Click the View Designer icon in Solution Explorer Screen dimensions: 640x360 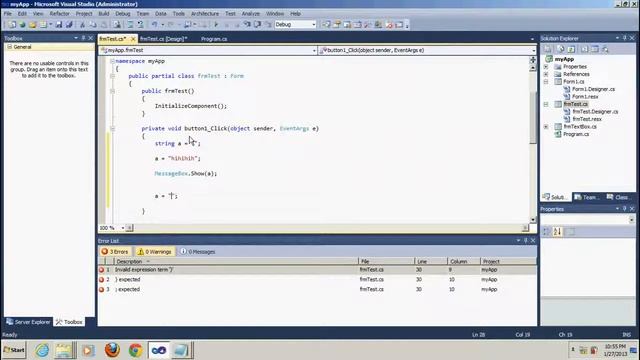click(x=595, y=49)
